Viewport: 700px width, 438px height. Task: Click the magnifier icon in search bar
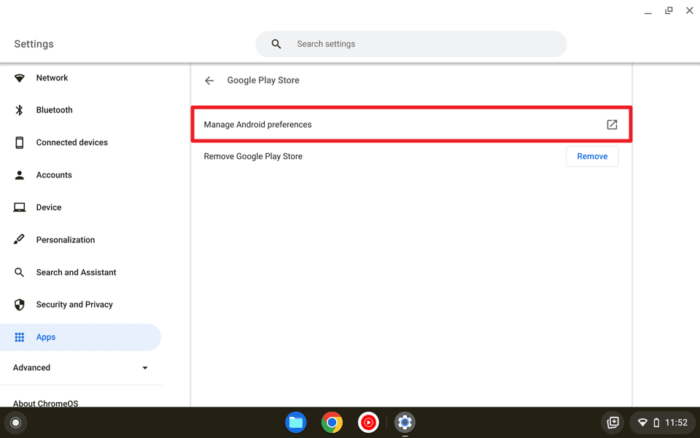276,44
